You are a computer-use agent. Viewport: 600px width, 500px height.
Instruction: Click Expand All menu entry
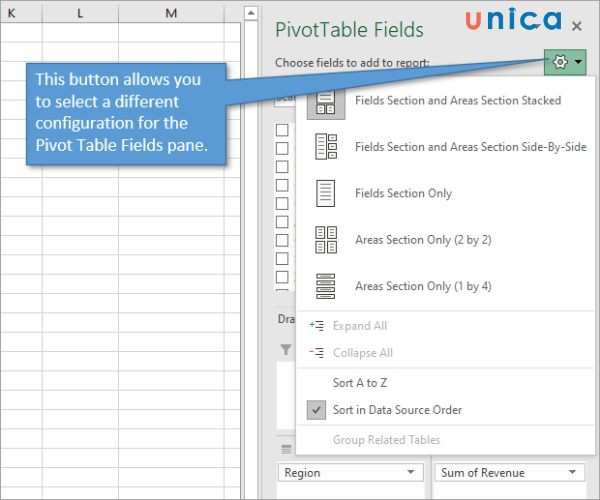coord(360,326)
